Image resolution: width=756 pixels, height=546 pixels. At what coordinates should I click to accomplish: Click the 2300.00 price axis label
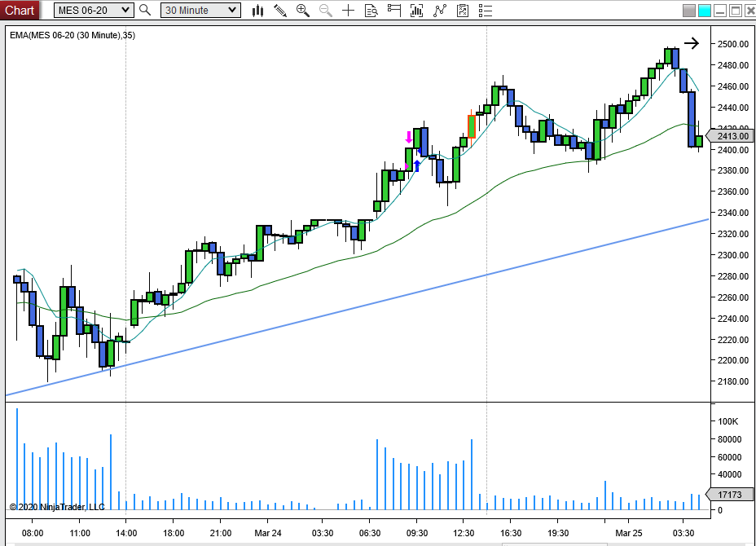tap(733, 255)
